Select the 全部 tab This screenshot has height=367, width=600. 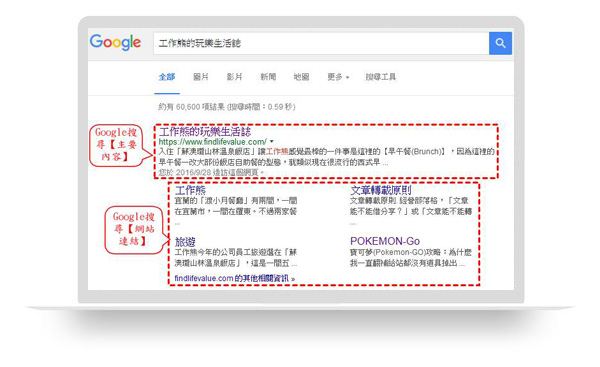[x=167, y=77]
